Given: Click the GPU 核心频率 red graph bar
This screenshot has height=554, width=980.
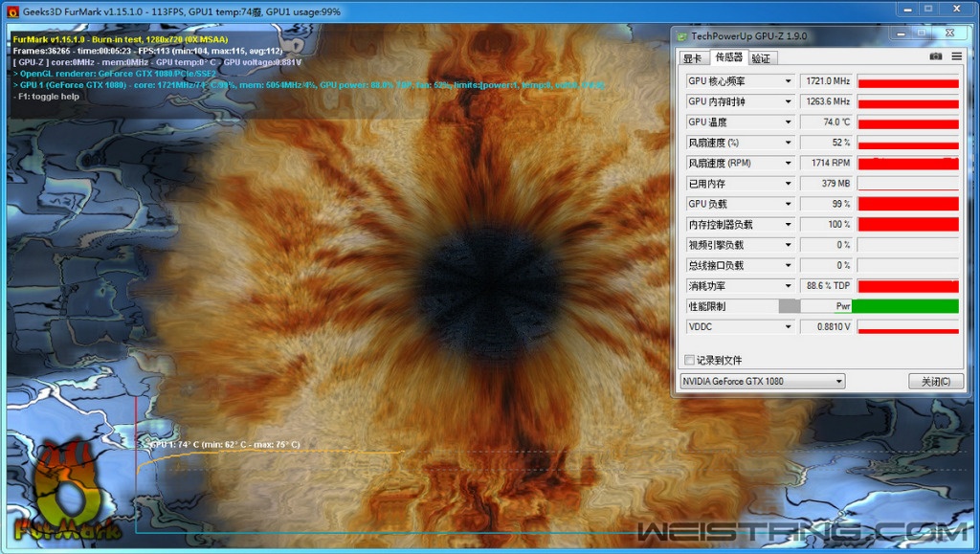Looking at the screenshot, I should [908, 82].
